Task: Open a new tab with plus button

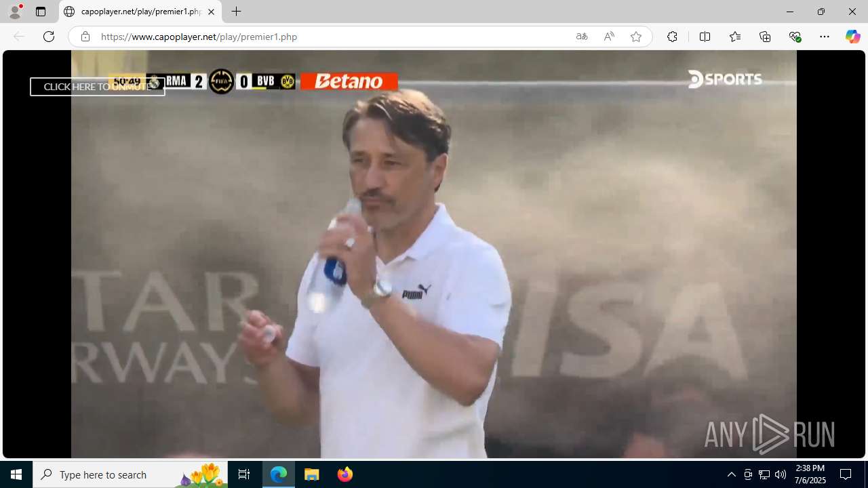Action: pyautogui.click(x=236, y=12)
